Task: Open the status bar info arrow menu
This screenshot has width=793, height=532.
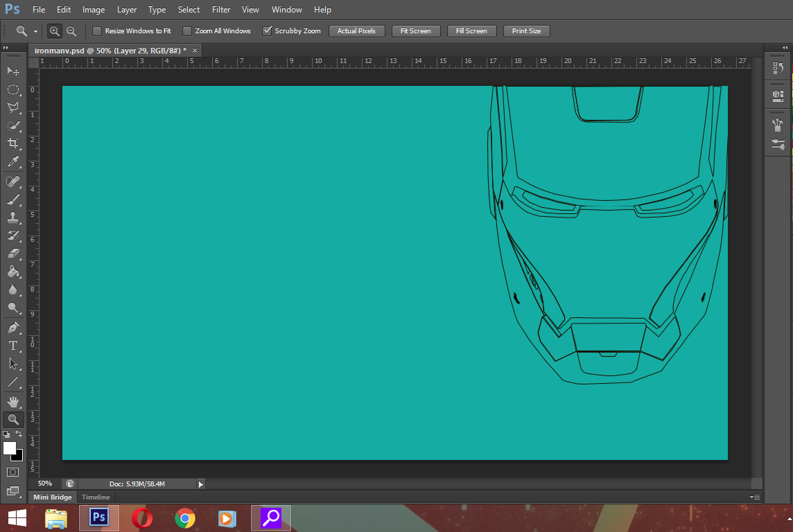Action: pyautogui.click(x=201, y=484)
